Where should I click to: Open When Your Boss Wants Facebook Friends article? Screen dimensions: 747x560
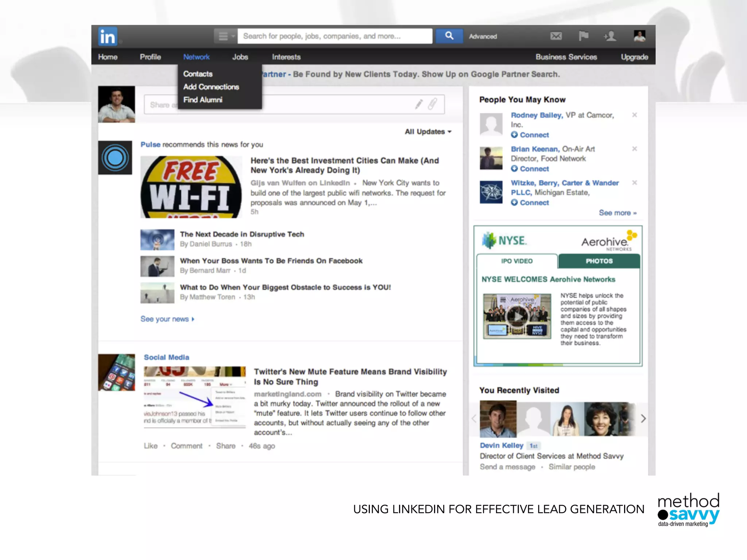pyautogui.click(x=271, y=261)
